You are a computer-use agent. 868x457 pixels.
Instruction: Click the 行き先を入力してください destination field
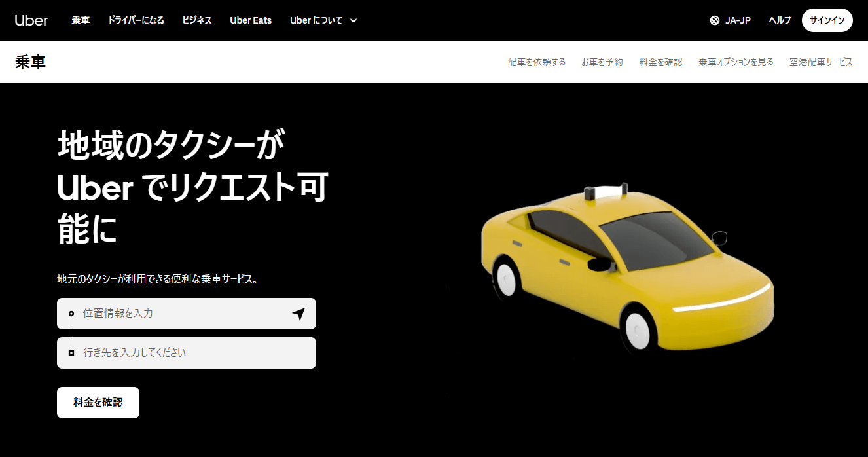[187, 353]
